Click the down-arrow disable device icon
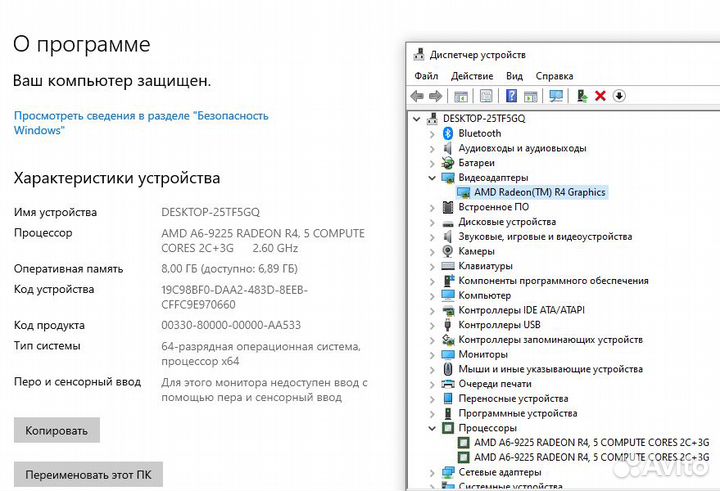The image size is (720, 491). (619, 96)
